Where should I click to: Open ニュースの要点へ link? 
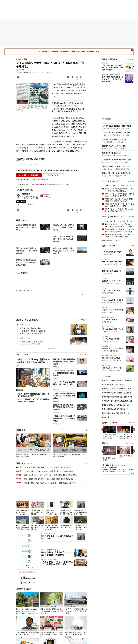pyautogui.click(x=82, y=320)
